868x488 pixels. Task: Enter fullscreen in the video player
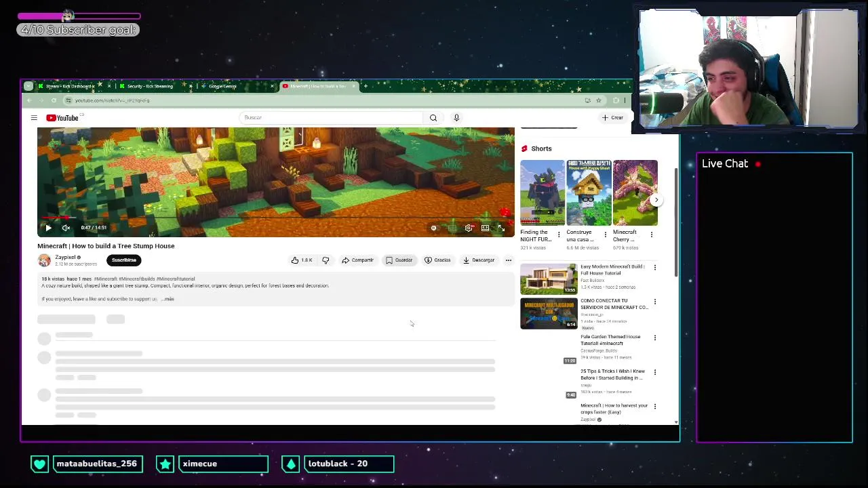point(501,228)
